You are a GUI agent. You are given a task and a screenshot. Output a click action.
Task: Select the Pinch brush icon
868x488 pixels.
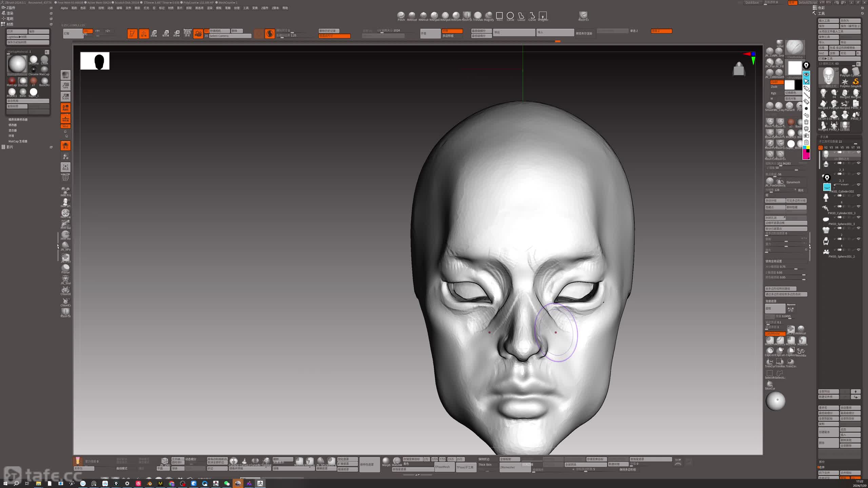(x=401, y=15)
